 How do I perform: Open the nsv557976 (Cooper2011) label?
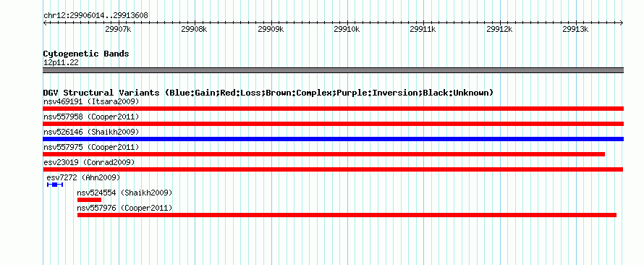point(124,208)
